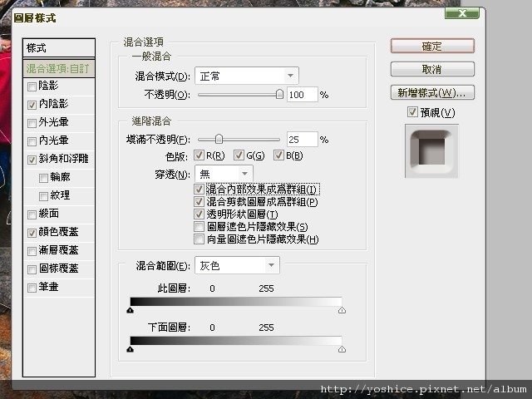The image size is (532, 399).
Task: Enable the 筆畫 stroke checkbox
Action: click(x=32, y=288)
